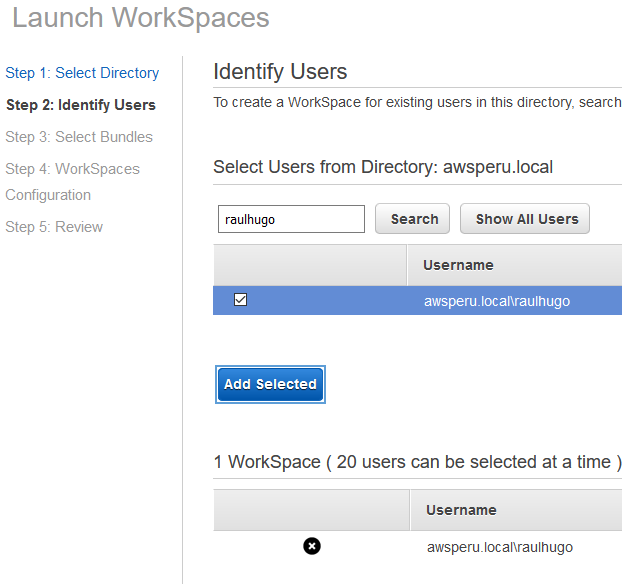Remove awsperu.local\raulhugo using the X icon
The width and height of the screenshot is (622, 584).
[x=312, y=546]
